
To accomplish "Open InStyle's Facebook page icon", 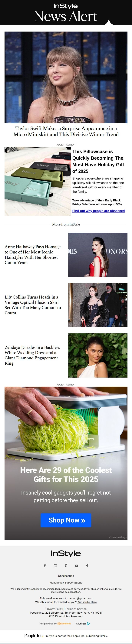I will 45,566.
